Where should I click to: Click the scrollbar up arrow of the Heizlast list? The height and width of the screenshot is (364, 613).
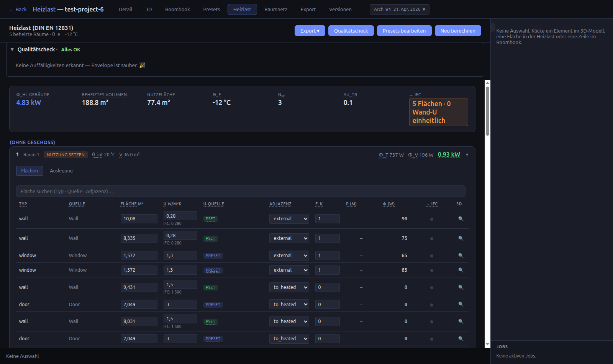tap(487, 83)
